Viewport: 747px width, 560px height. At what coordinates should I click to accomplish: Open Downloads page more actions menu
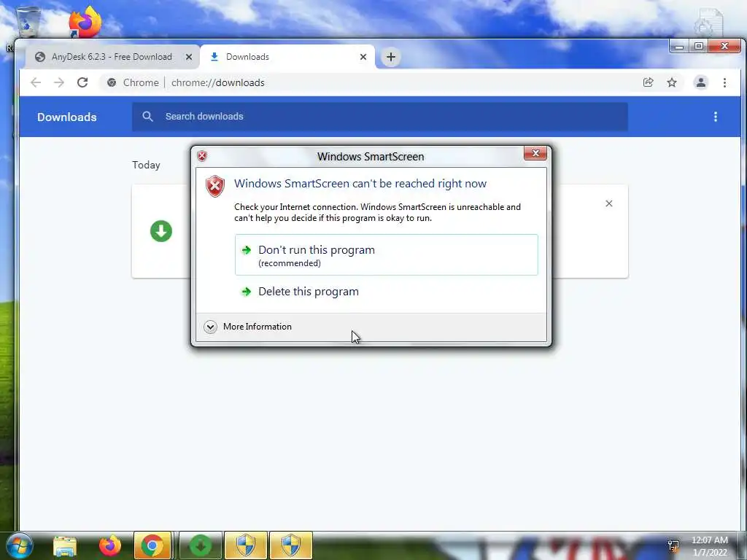pyautogui.click(x=715, y=117)
